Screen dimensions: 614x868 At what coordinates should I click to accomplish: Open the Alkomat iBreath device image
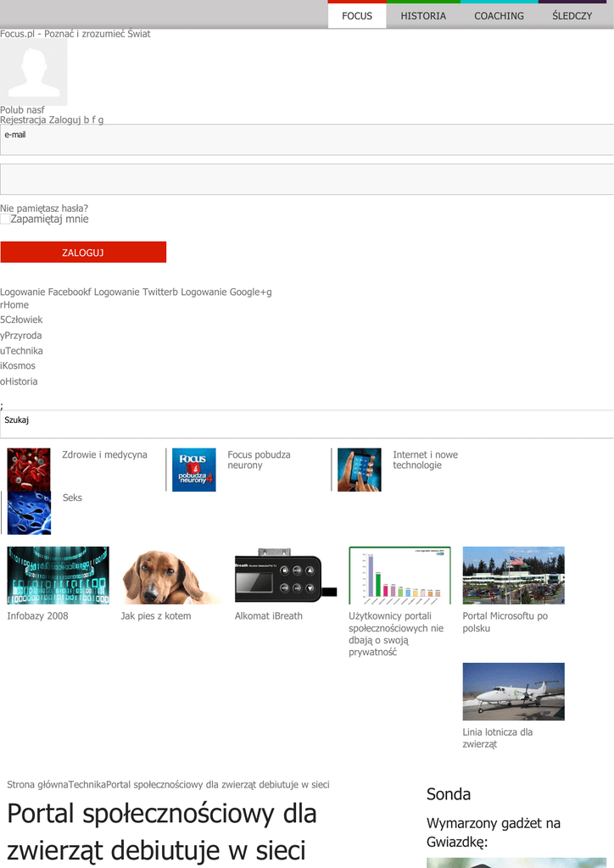click(x=285, y=575)
